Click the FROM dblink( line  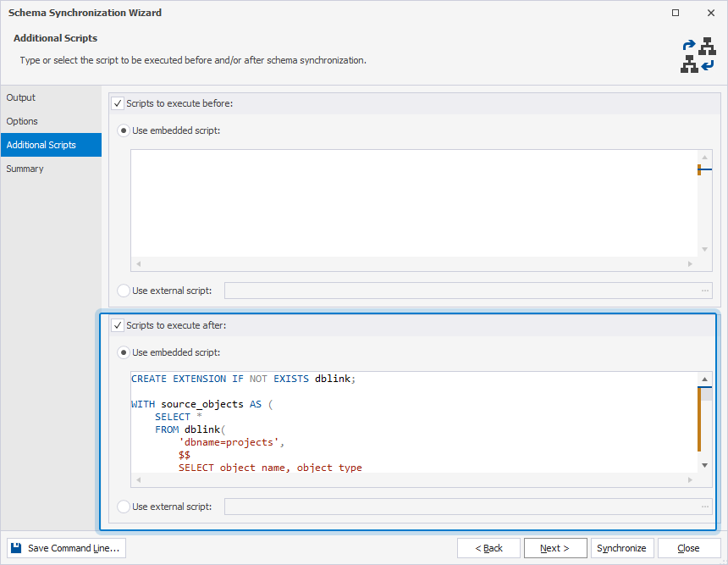tap(190, 429)
